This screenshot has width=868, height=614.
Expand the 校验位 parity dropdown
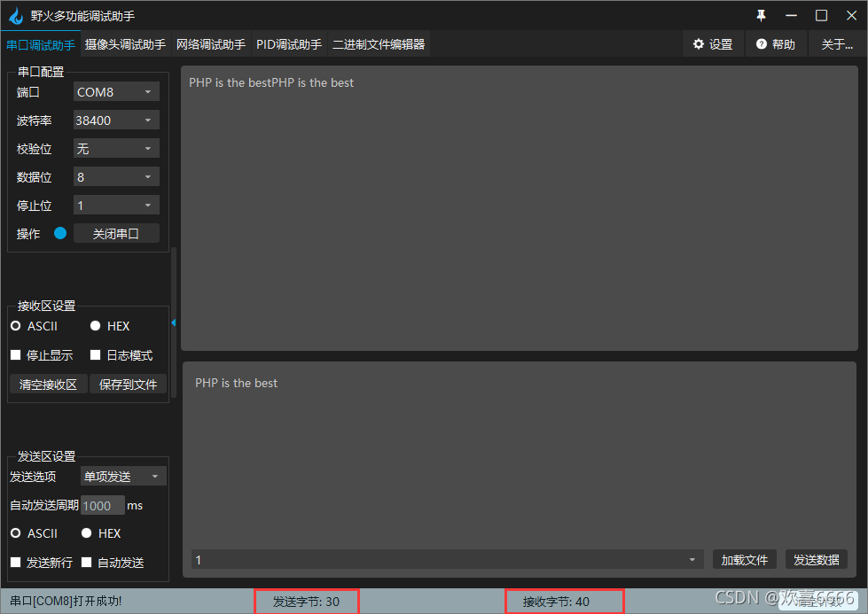click(116, 148)
